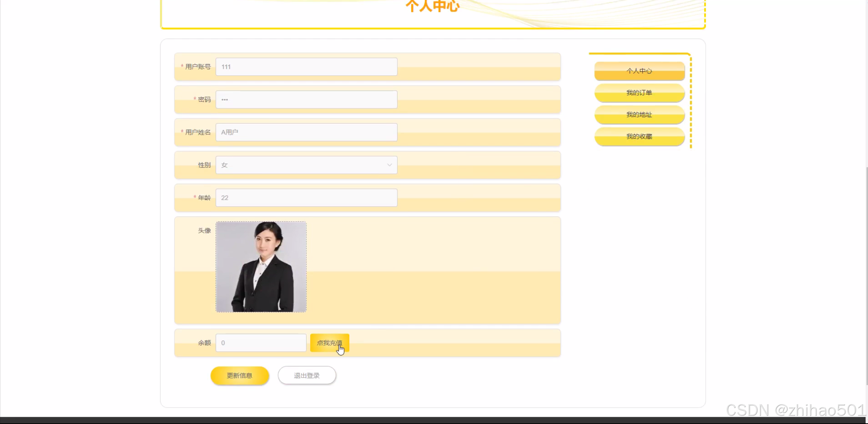The image size is (868, 424).
Task: Click the 用户账号 input field
Action: 306,67
